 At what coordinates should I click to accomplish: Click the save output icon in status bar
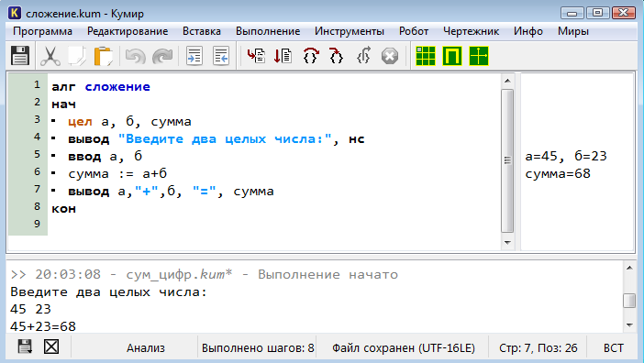(x=25, y=346)
